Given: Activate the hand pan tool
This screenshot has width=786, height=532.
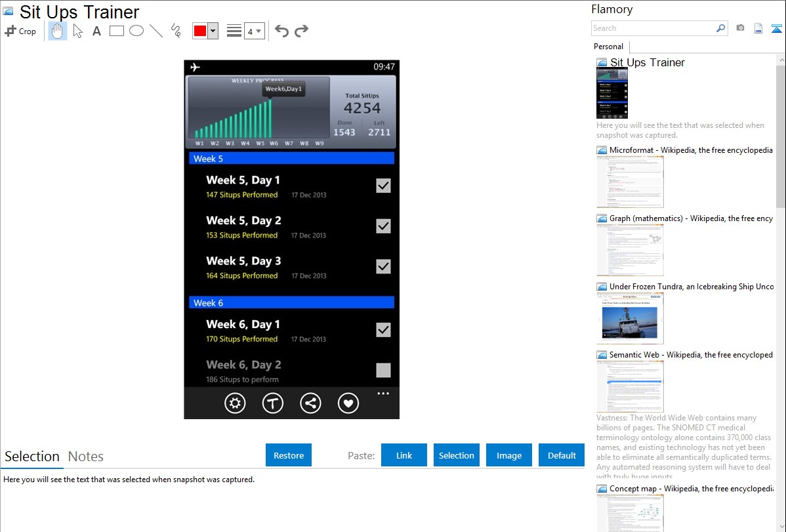Looking at the screenshot, I should (58, 31).
